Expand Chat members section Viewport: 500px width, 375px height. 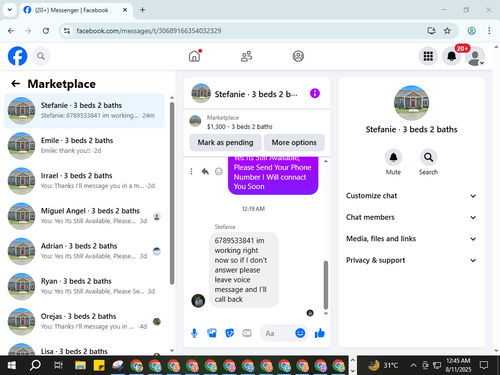point(411,217)
